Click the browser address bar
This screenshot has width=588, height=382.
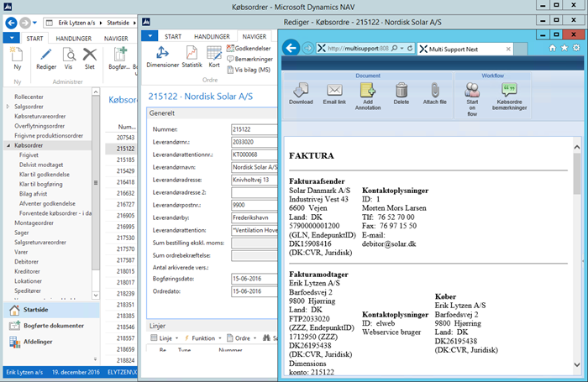[357, 49]
